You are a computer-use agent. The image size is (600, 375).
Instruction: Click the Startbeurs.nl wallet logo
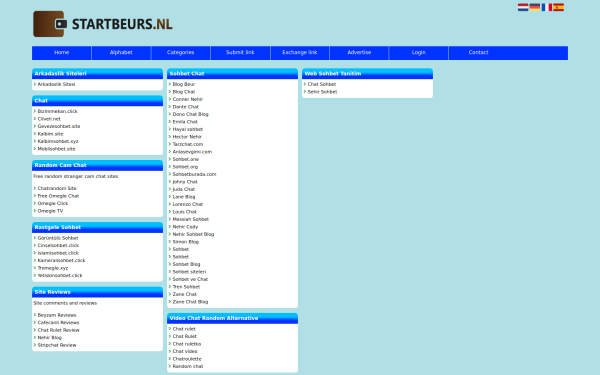(x=103, y=24)
